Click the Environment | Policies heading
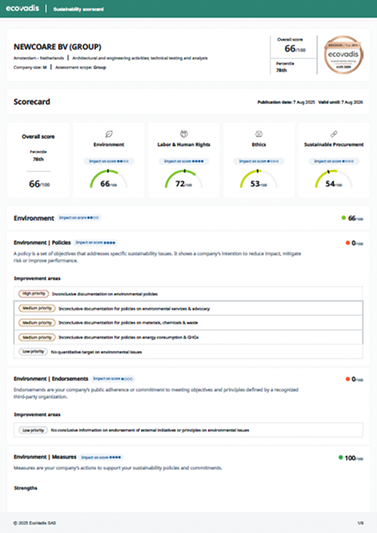The image size is (377, 533). coord(42,242)
